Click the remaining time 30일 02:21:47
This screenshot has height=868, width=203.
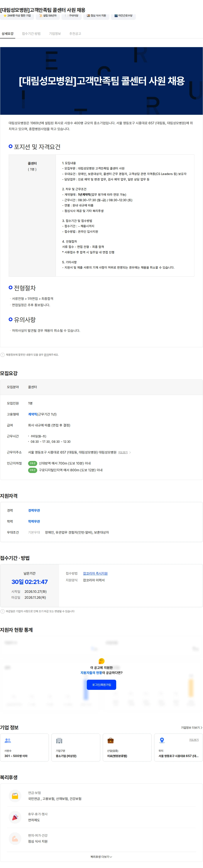(x=30, y=582)
